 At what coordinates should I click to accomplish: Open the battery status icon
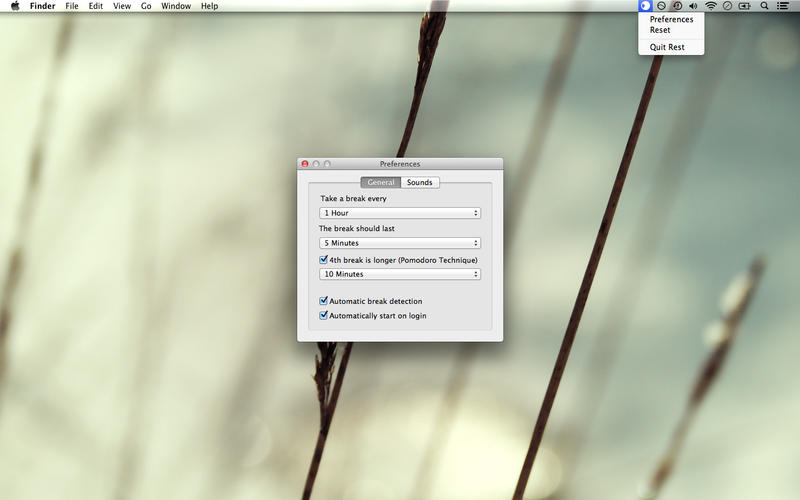click(744, 6)
